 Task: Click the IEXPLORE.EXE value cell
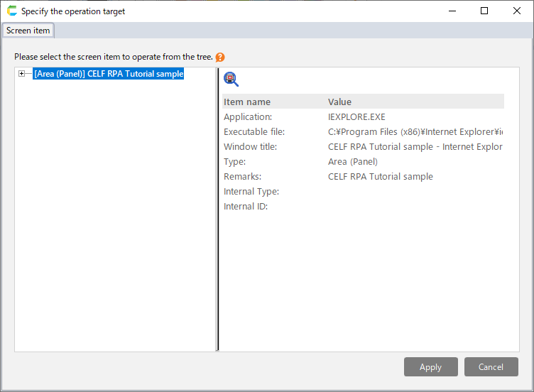point(356,116)
